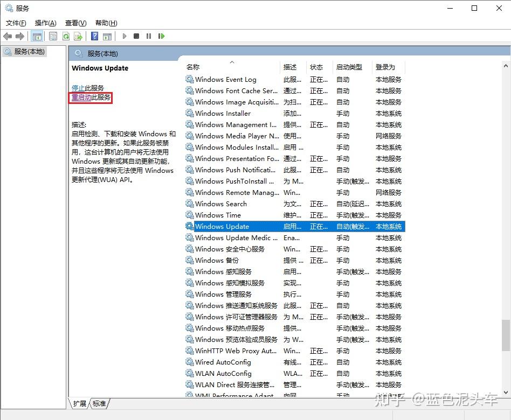
Task: Select the Windows 管理服务 row
Action: [295, 295]
